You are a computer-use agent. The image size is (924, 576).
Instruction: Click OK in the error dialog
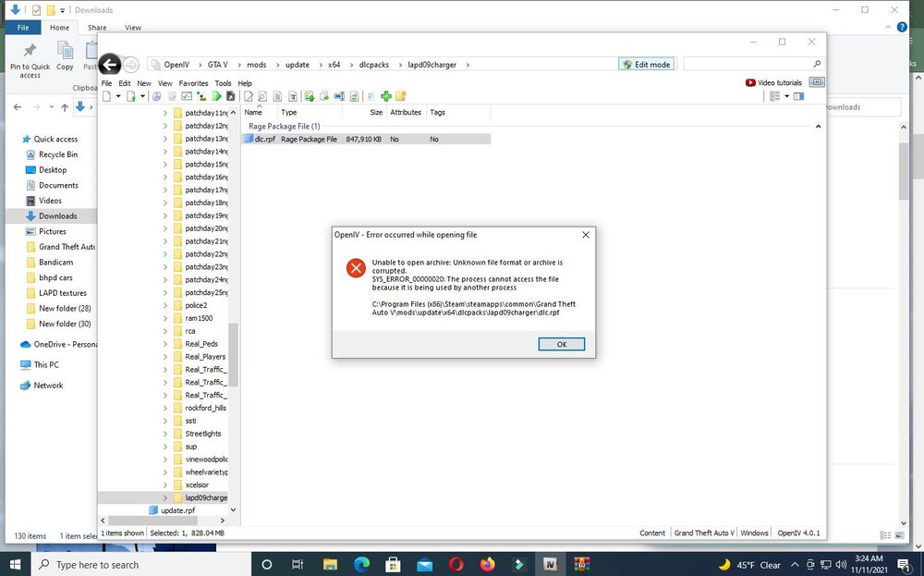point(562,344)
